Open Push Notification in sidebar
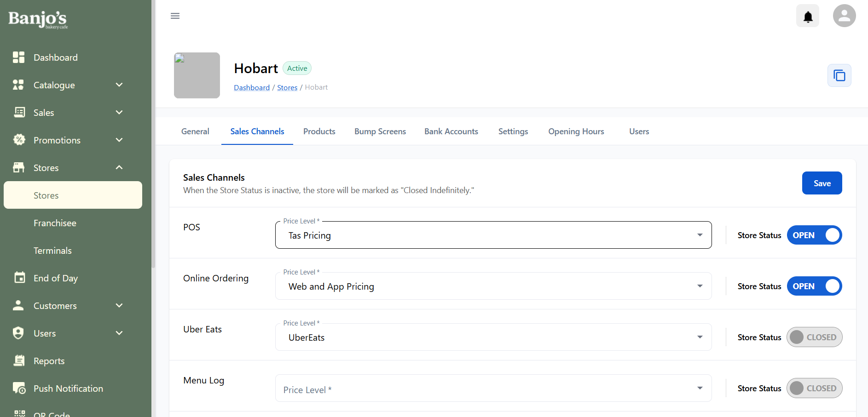Image resolution: width=868 pixels, height=417 pixels. pyautogui.click(x=68, y=388)
